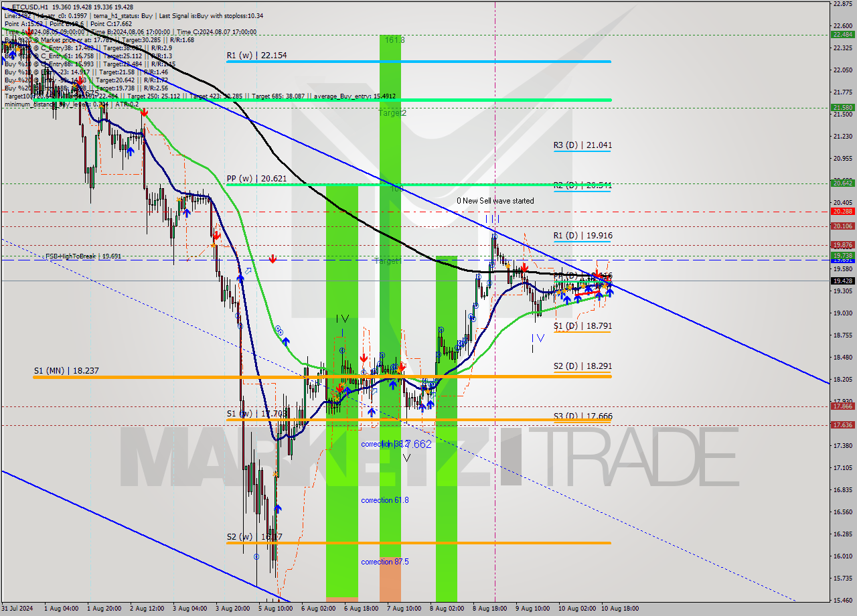
Task: Click the 17.380 price axis value
Action: [842, 445]
